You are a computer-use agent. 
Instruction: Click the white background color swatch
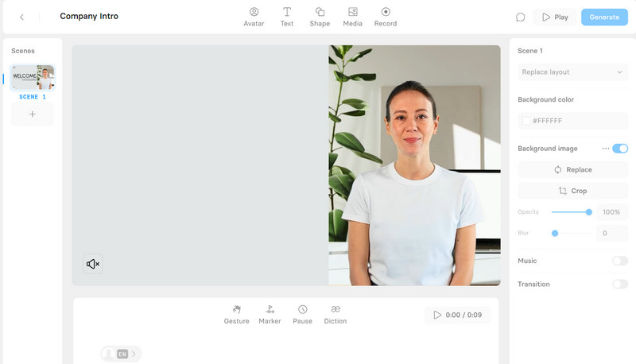click(x=526, y=121)
